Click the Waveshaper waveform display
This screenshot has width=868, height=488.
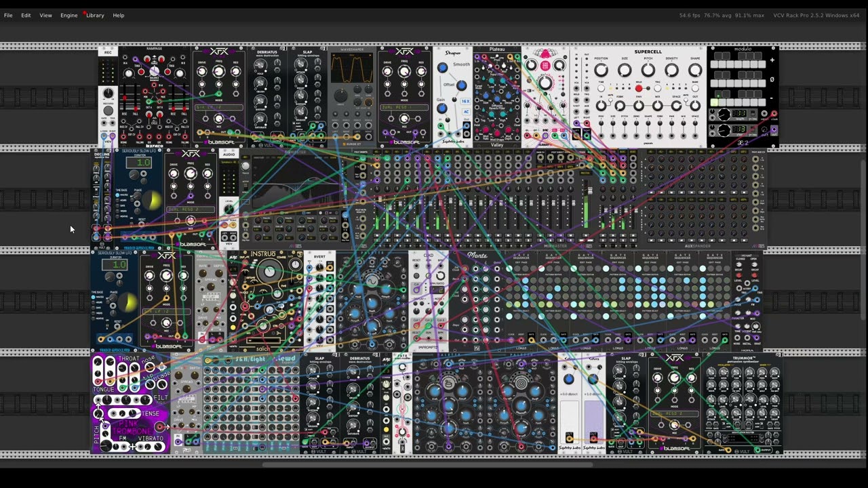click(x=352, y=68)
